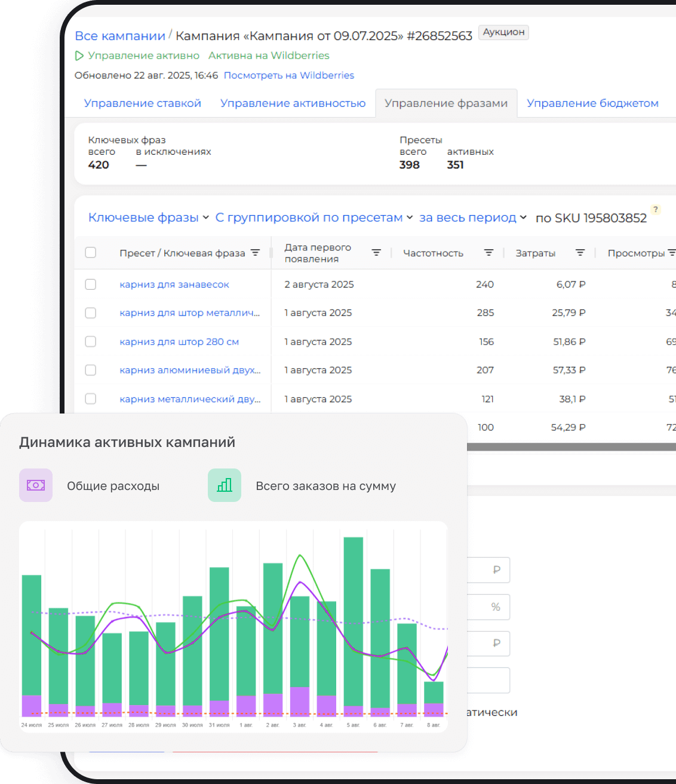Click filter icon in Частотность column

coord(488,253)
